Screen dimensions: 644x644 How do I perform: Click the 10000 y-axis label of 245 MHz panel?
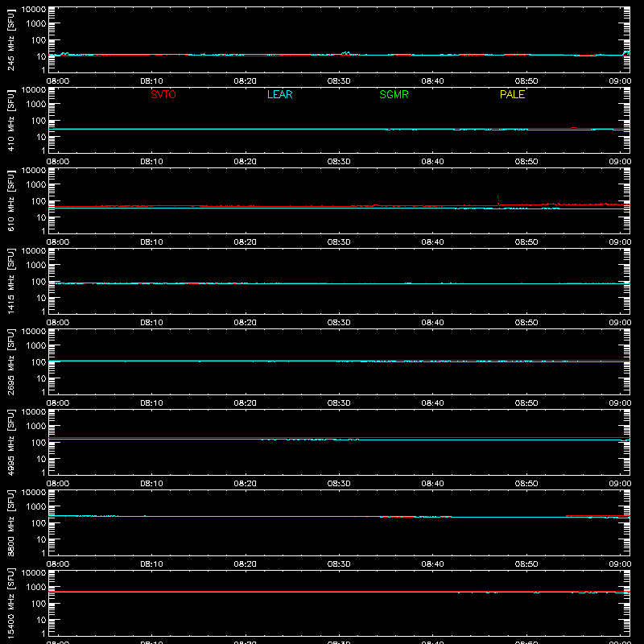coord(34,10)
